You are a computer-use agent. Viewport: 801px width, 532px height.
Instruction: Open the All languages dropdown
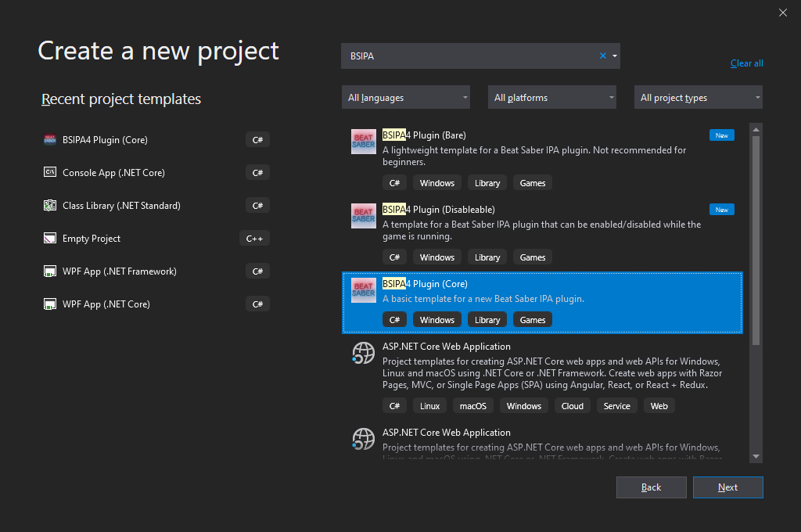[x=405, y=97]
